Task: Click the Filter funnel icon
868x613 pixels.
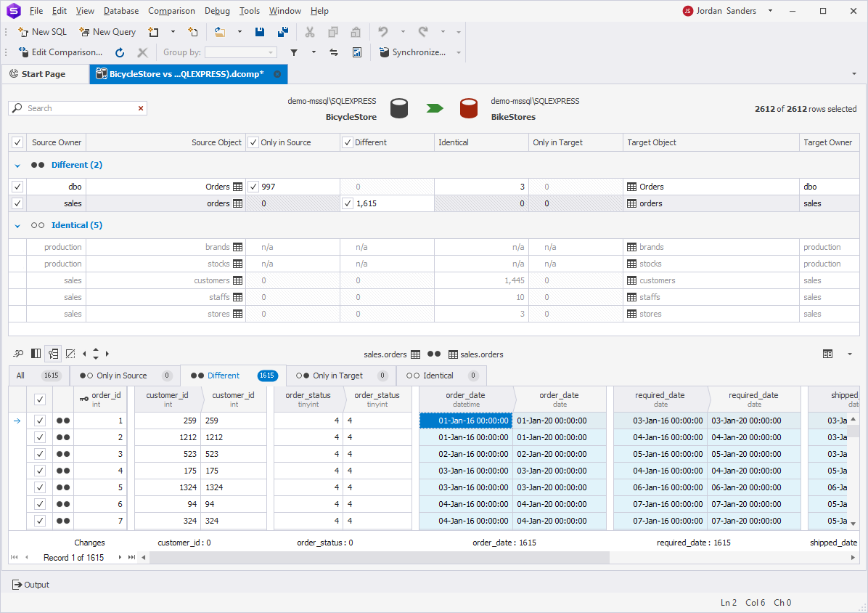Action: point(294,52)
